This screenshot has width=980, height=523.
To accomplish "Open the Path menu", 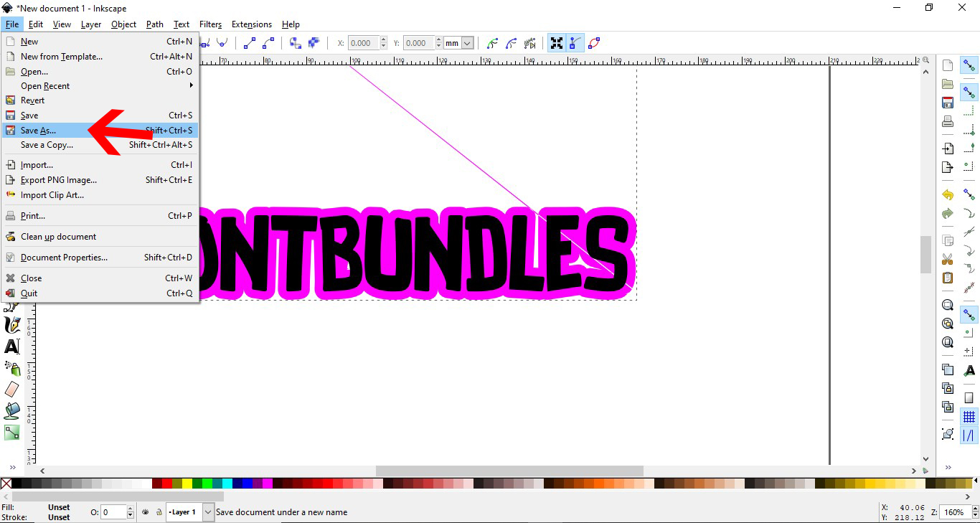I will pyautogui.click(x=155, y=24).
